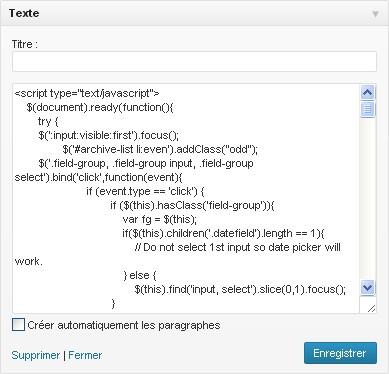Click the Fermer link
This screenshot has width=389, height=374.
85,355
